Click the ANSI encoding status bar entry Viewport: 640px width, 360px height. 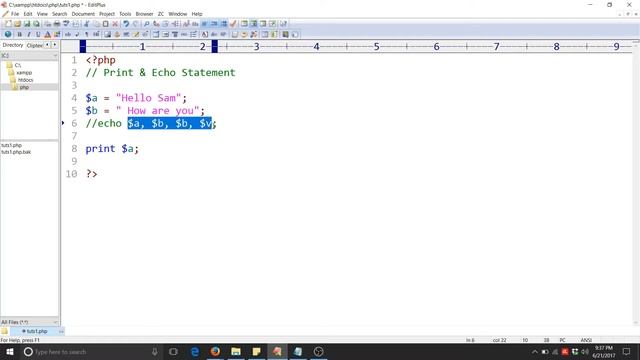pos(586,340)
